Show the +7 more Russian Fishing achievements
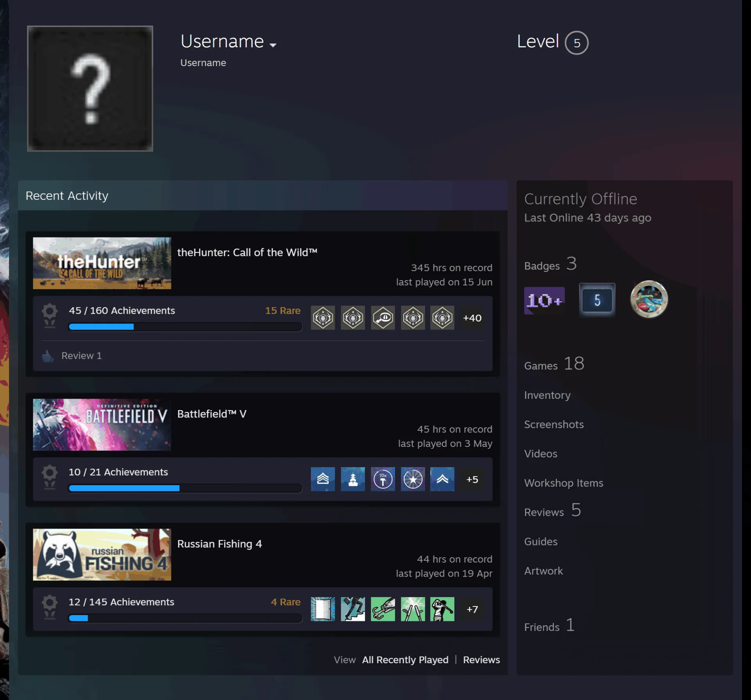This screenshot has width=751, height=700. tap(472, 609)
